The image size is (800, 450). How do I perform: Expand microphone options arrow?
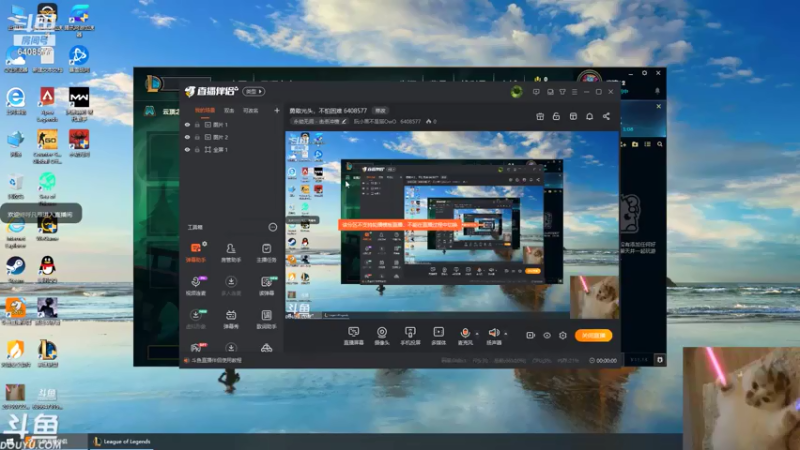477,334
